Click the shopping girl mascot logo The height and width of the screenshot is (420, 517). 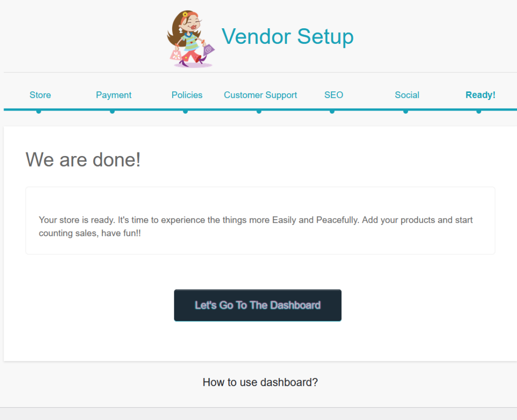pos(191,39)
